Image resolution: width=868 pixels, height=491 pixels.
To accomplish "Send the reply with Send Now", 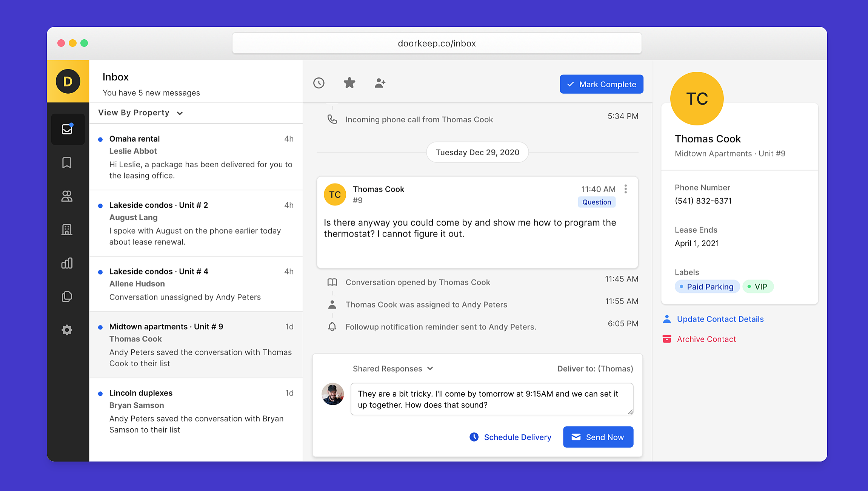I will (598, 437).
